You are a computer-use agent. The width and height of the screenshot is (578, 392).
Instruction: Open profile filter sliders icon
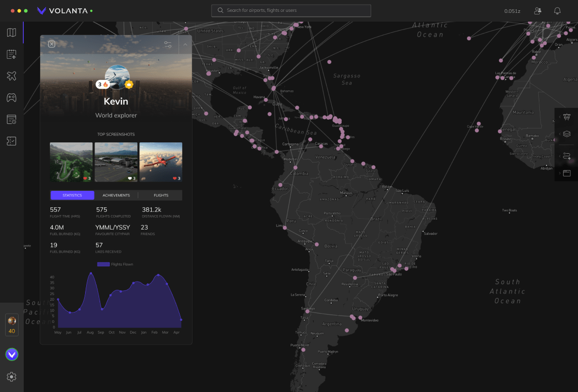(x=168, y=45)
